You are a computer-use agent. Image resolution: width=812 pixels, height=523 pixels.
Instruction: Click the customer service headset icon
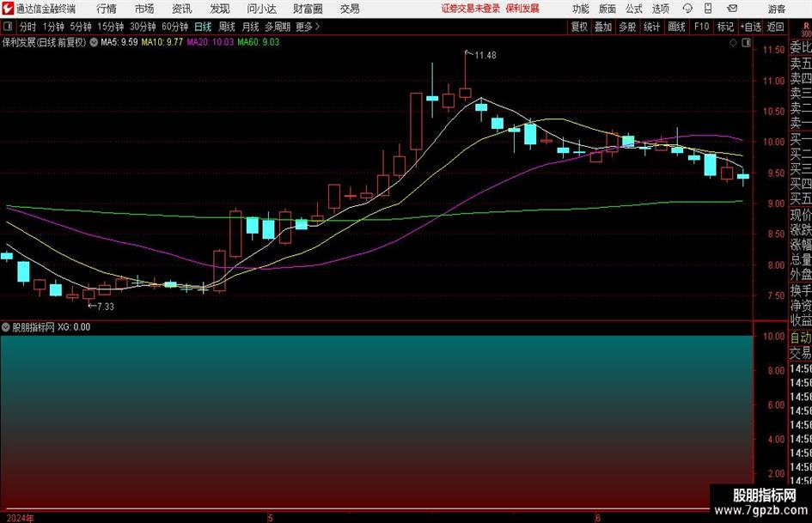[687, 9]
